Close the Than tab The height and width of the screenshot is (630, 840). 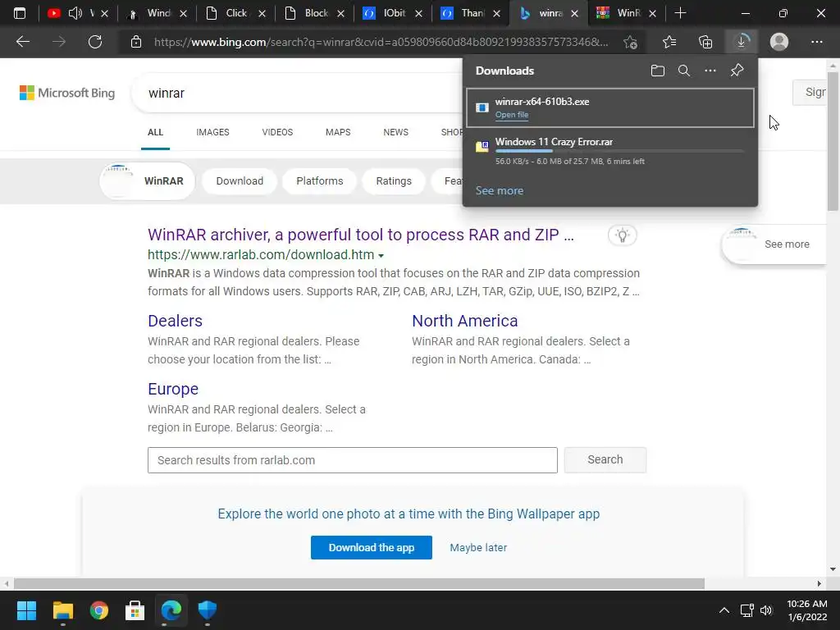(x=496, y=13)
